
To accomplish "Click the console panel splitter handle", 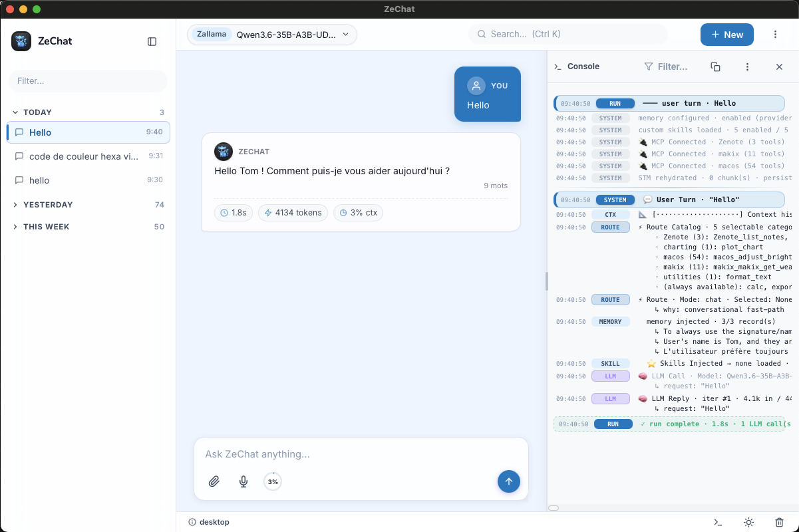I will pos(547,281).
